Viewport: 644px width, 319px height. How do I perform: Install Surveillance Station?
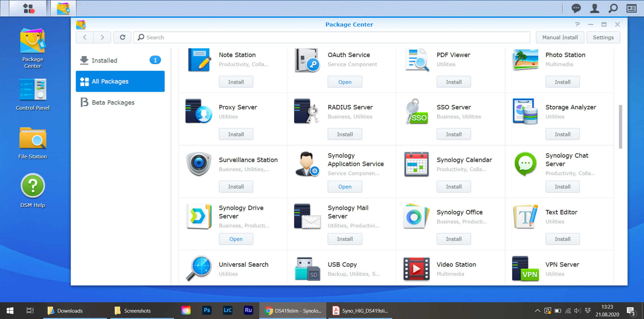236,186
